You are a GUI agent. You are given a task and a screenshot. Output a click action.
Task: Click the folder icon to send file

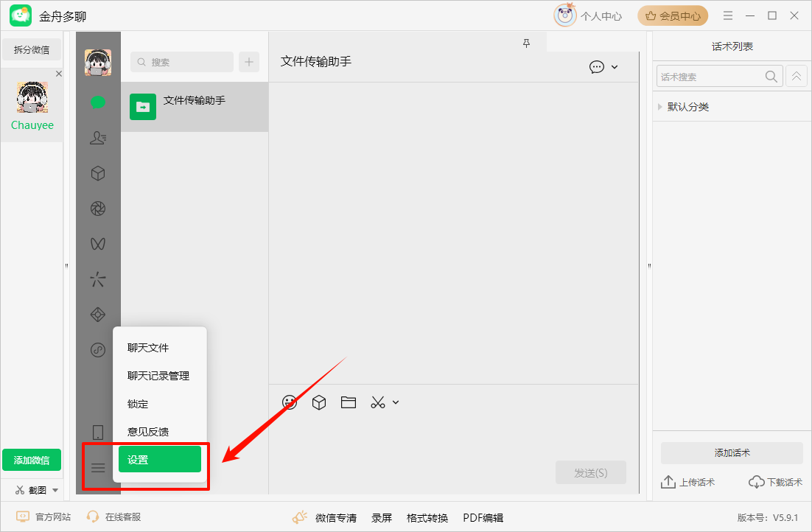(x=349, y=402)
